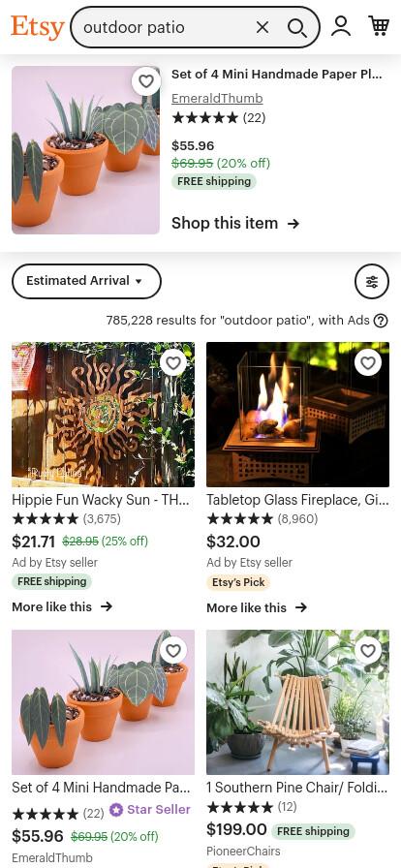This screenshot has height=868, width=401.
Task: Open the account profile icon
Action: click(341, 26)
